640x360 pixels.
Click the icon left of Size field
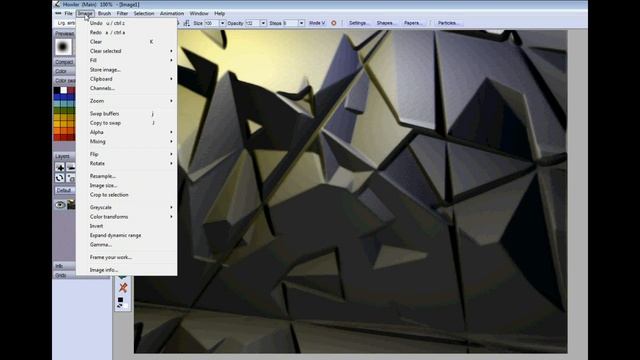pyautogui.click(x=187, y=23)
